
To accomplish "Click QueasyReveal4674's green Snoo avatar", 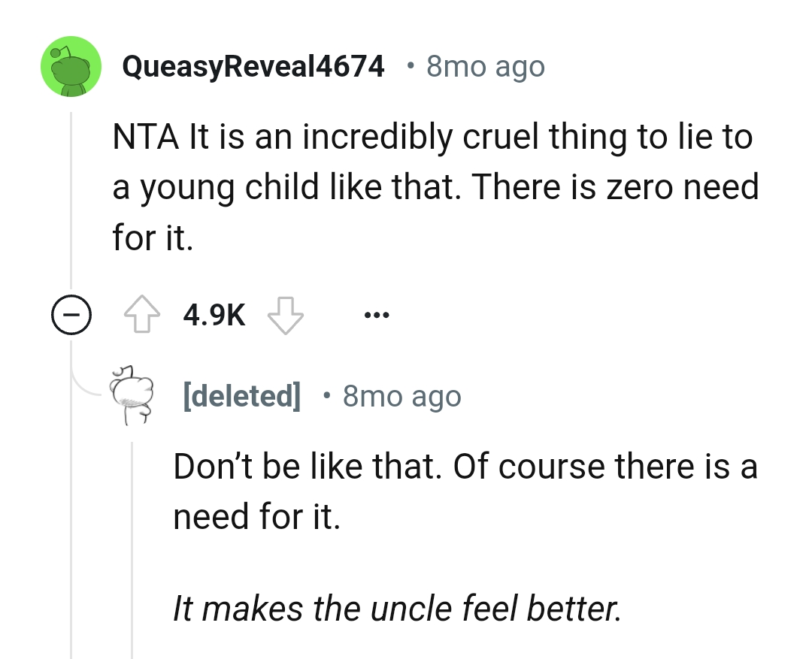I will [x=70, y=66].
